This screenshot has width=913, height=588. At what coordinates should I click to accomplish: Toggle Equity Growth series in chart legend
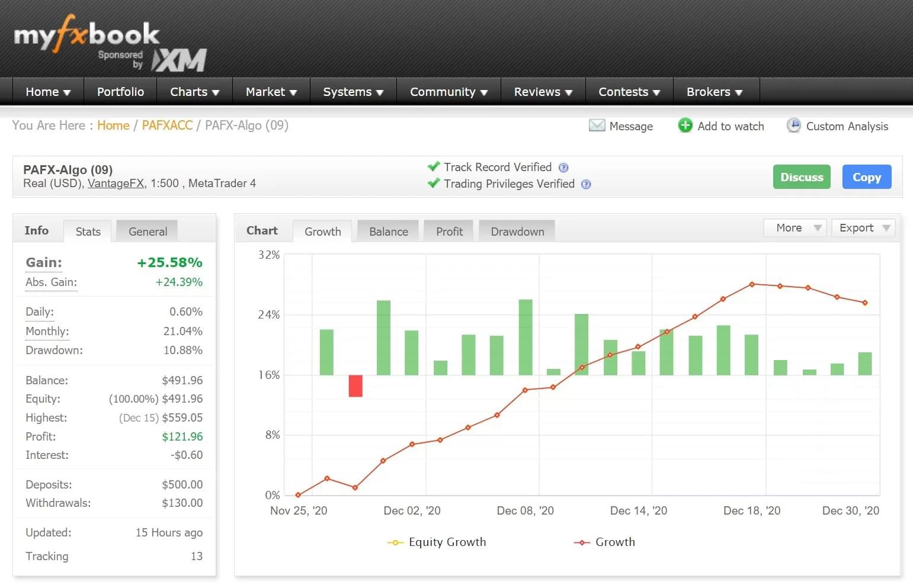[x=437, y=542]
